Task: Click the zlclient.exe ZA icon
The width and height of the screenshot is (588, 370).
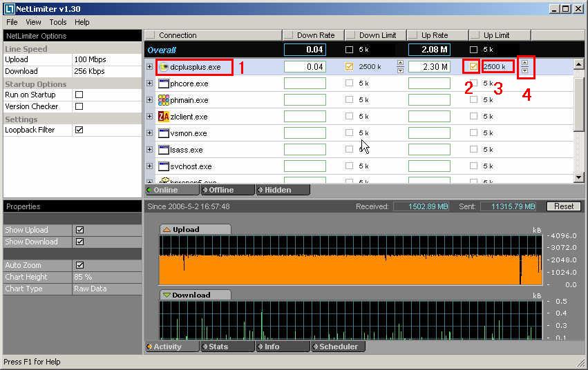Action: click(164, 117)
